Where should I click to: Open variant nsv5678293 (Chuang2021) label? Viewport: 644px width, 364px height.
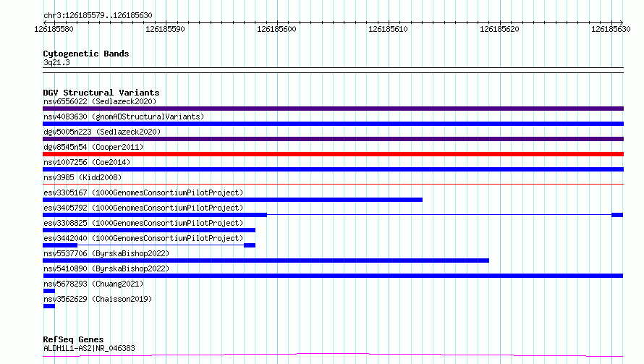pos(93,284)
